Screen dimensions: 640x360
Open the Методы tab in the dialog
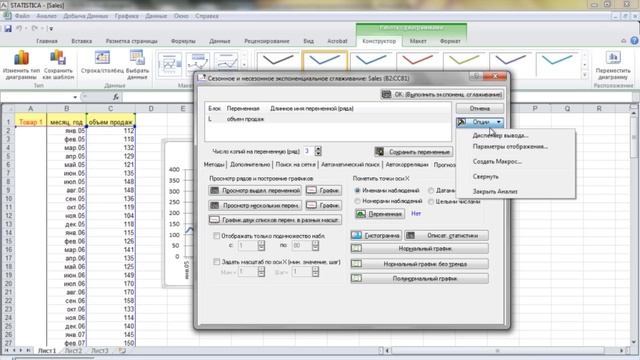pos(214,164)
